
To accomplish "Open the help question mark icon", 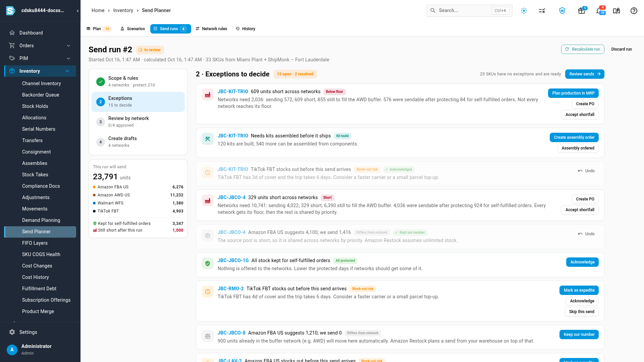I will pyautogui.click(x=634, y=11).
